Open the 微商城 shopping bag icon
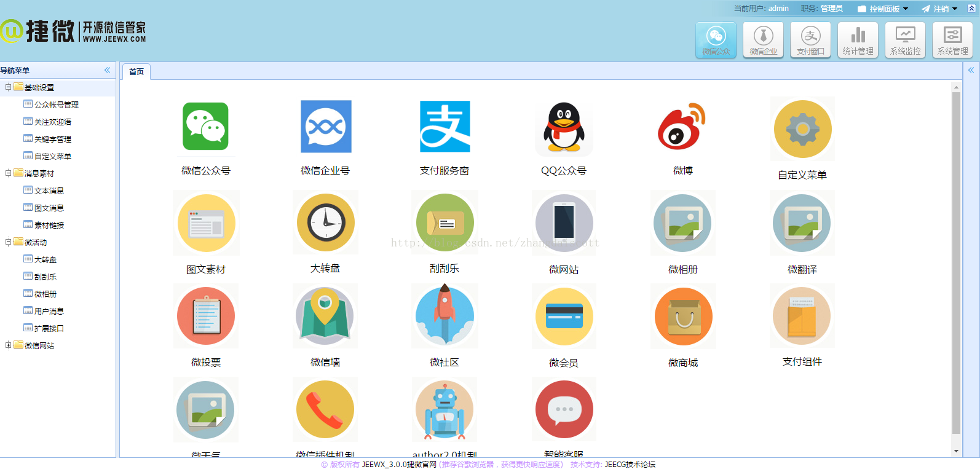The width and height of the screenshot is (980, 472). pyautogui.click(x=683, y=316)
